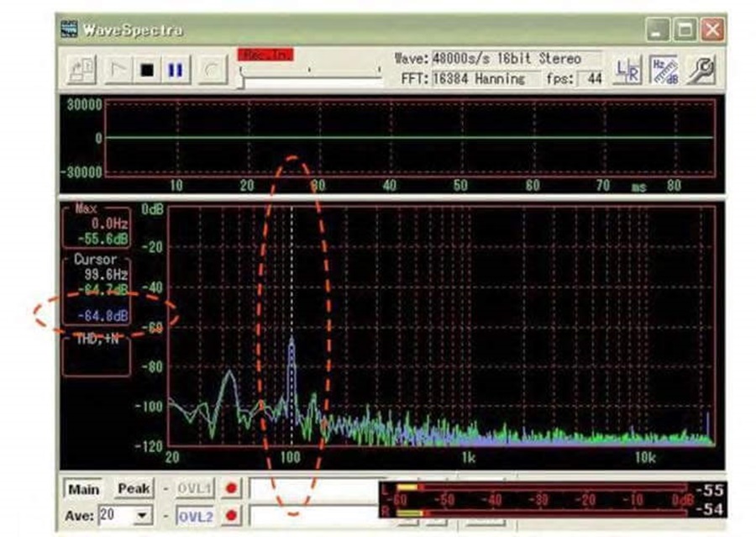Click the L channel level meter bar
This screenshot has width=756, height=537.
(540, 487)
